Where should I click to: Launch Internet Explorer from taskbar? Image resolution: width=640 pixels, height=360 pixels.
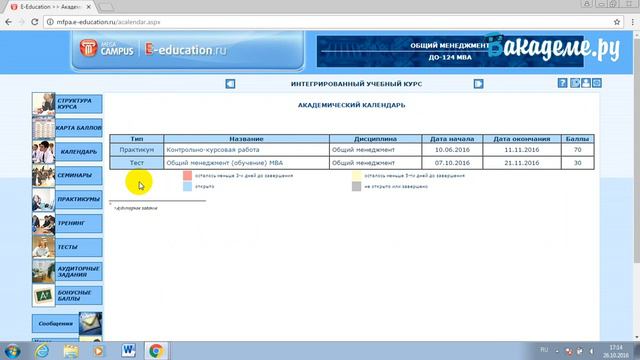point(42,351)
